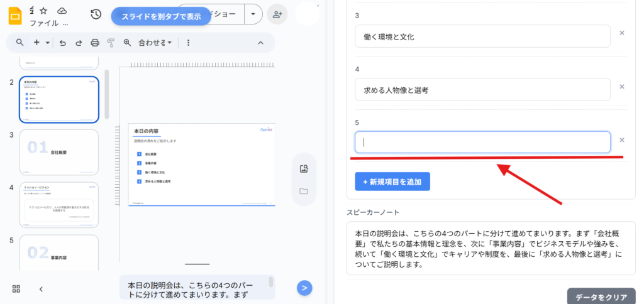Open the slideshow dropdown arrow
The width and height of the screenshot is (644, 304).
pyautogui.click(x=253, y=14)
